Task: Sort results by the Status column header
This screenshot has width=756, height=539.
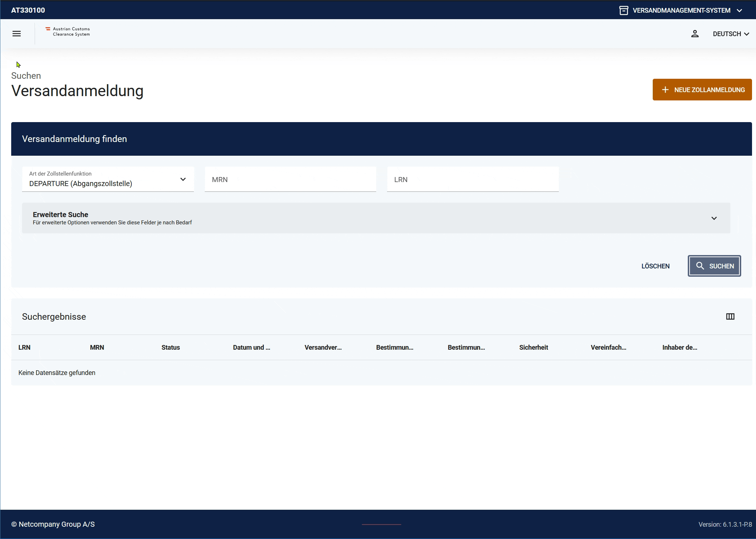Action: [170, 348]
